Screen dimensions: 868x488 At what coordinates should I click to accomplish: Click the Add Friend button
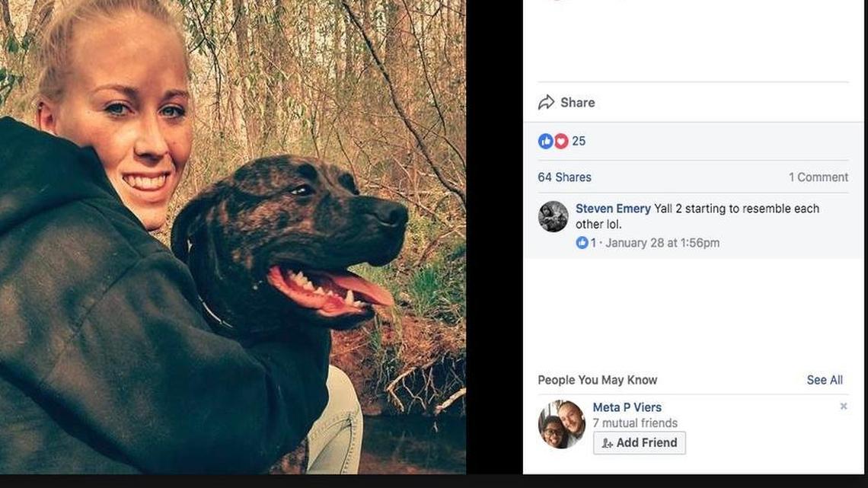[639, 442]
